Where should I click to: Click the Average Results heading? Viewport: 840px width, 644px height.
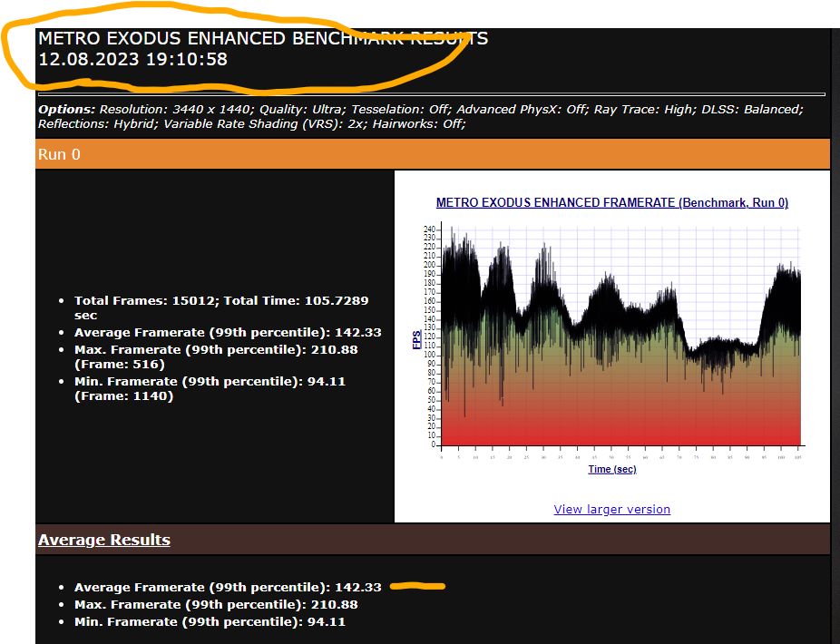(104, 540)
